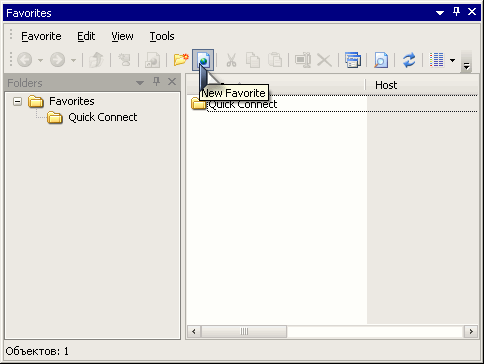Open the toolbar options overflow button
Viewport: 484px width, 364px height.
tap(466, 61)
